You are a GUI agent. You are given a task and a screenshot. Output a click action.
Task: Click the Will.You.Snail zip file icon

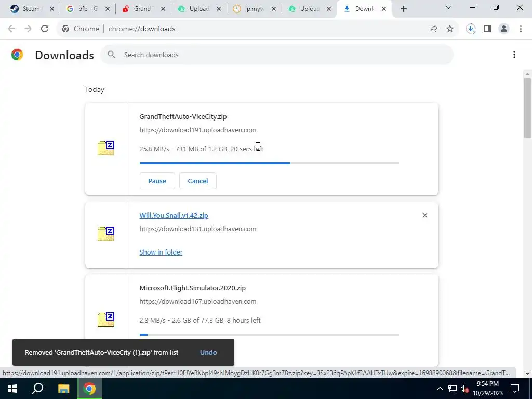coord(106,234)
